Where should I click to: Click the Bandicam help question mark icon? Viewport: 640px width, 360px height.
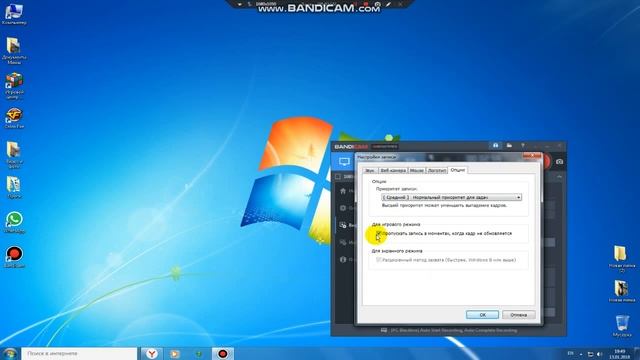pos(523,145)
